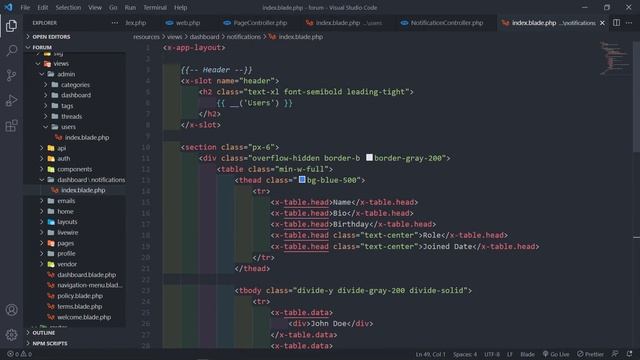
Task: Open editor more actions ellipsis
Action: (629, 23)
